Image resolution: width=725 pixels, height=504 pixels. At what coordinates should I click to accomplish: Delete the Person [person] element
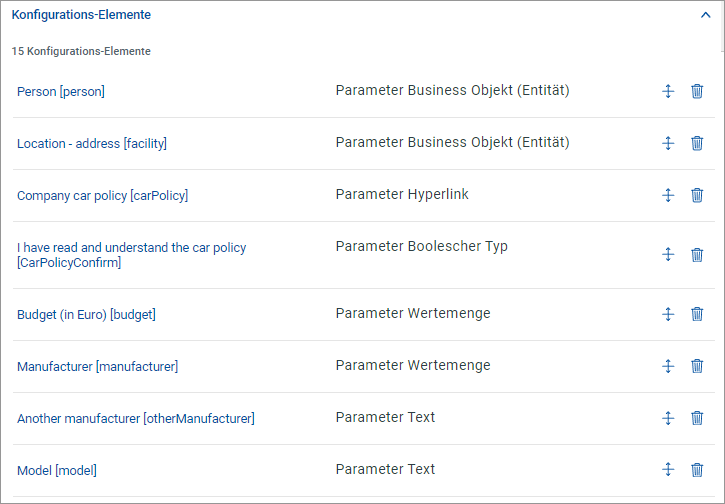point(697,91)
